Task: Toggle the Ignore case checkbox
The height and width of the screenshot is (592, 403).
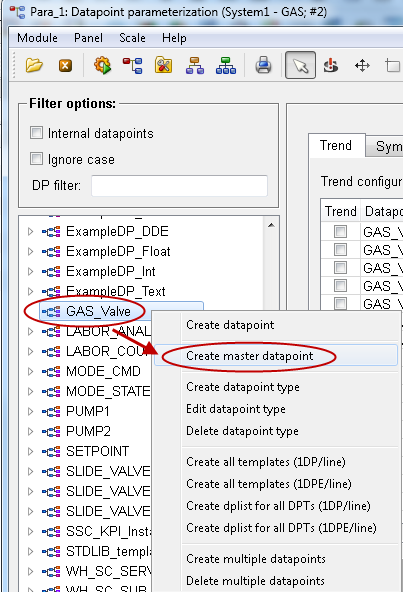Action: [x=36, y=159]
